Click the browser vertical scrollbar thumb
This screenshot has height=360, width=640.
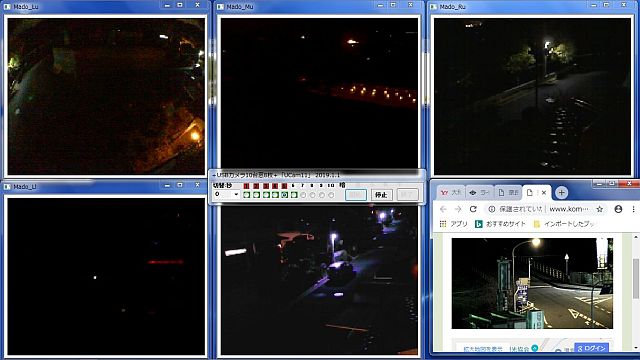point(636,278)
